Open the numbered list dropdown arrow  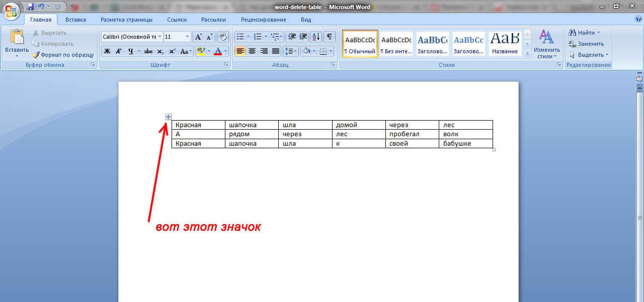(266, 37)
